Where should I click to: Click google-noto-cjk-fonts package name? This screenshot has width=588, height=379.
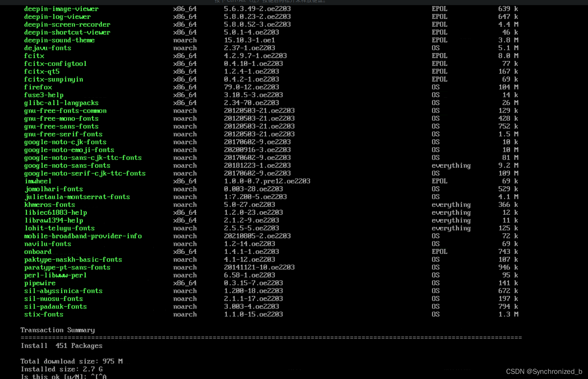(65, 142)
